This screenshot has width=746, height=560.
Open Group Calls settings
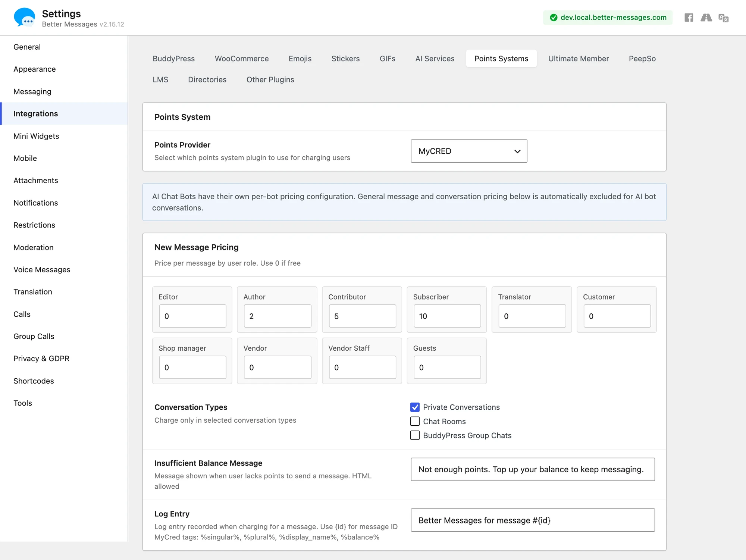pyautogui.click(x=64, y=336)
